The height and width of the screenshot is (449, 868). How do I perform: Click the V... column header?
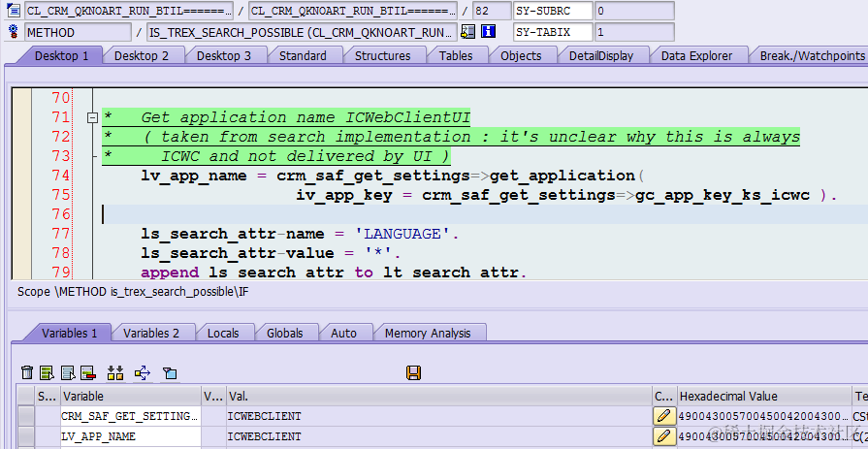[213, 396]
